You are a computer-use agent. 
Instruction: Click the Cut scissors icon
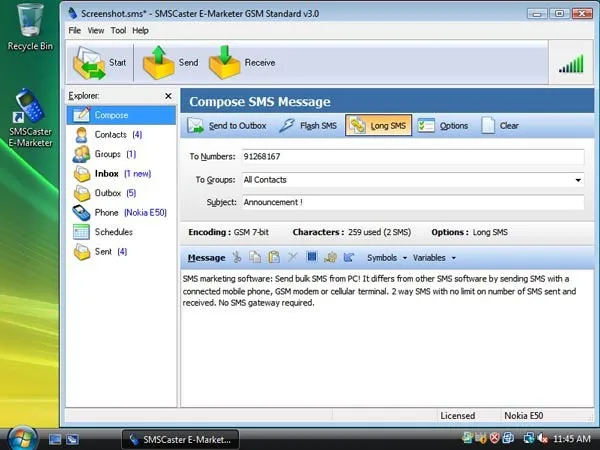coord(237,258)
